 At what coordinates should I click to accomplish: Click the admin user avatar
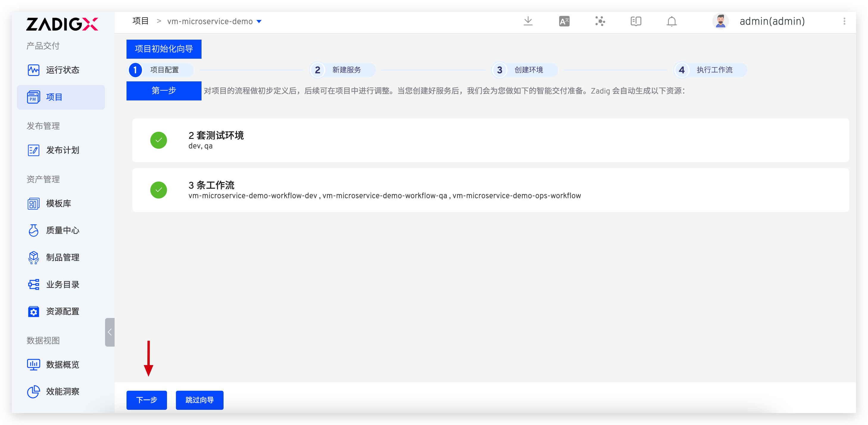pos(720,21)
